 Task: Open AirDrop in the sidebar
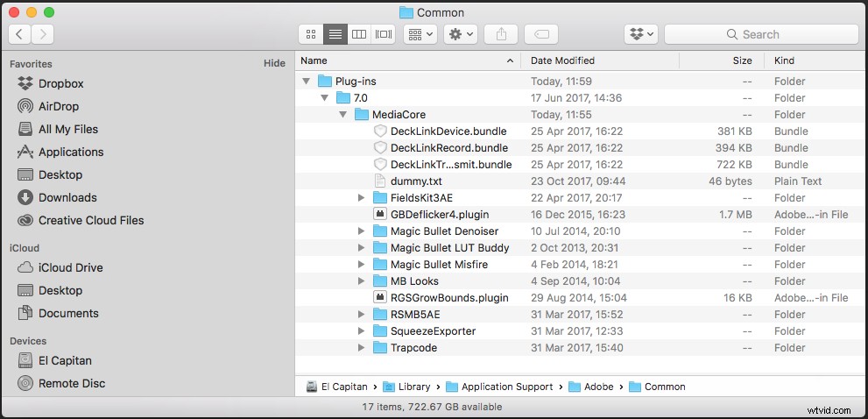[x=59, y=106]
